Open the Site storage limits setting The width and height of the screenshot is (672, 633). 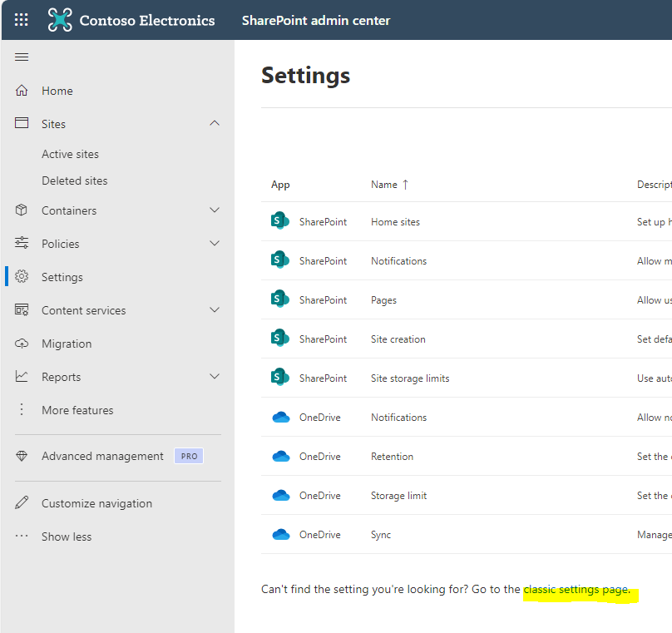tap(410, 378)
